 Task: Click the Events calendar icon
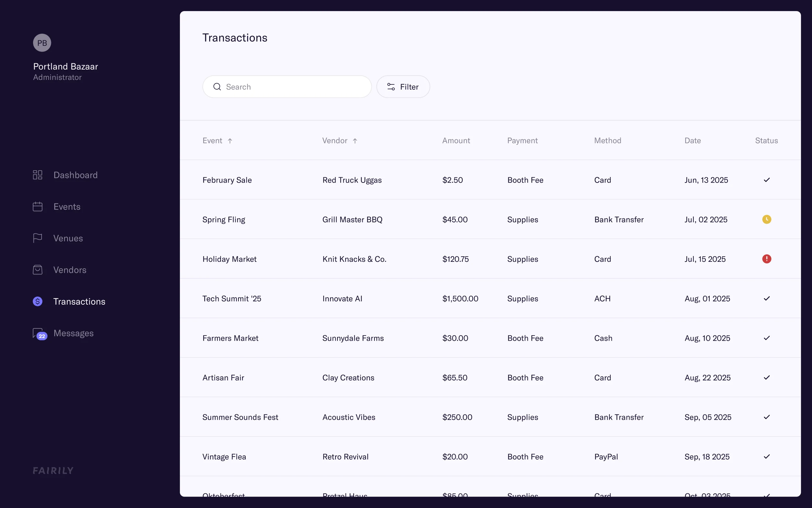coord(38,206)
